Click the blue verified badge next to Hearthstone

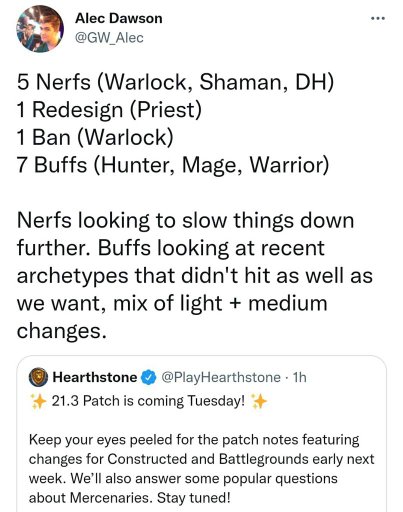(149, 377)
